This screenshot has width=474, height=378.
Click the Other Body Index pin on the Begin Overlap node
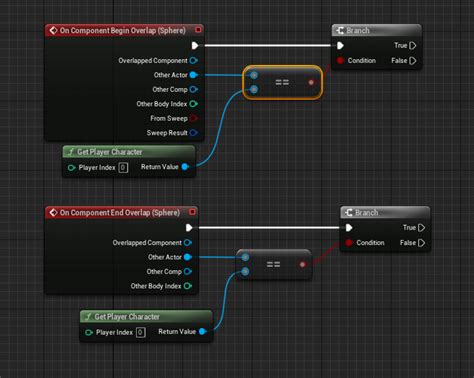tap(194, 104)
